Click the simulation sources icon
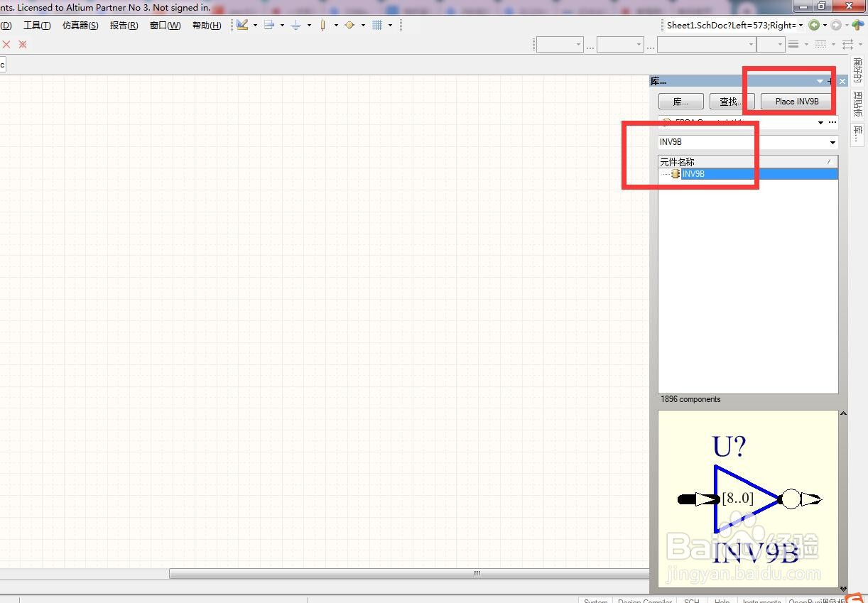This screenshot has height=603, width=868. (x=349, y=25)
